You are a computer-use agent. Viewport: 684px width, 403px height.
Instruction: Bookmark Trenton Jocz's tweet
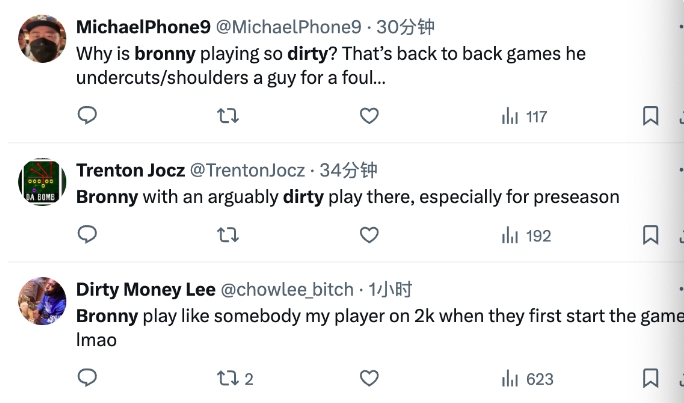650,235
